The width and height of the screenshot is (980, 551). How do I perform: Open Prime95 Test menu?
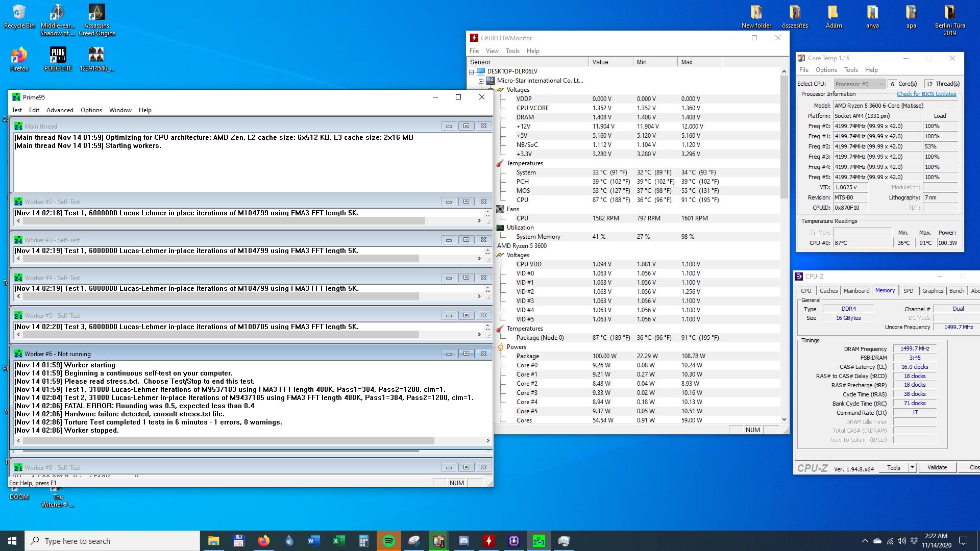17,110
